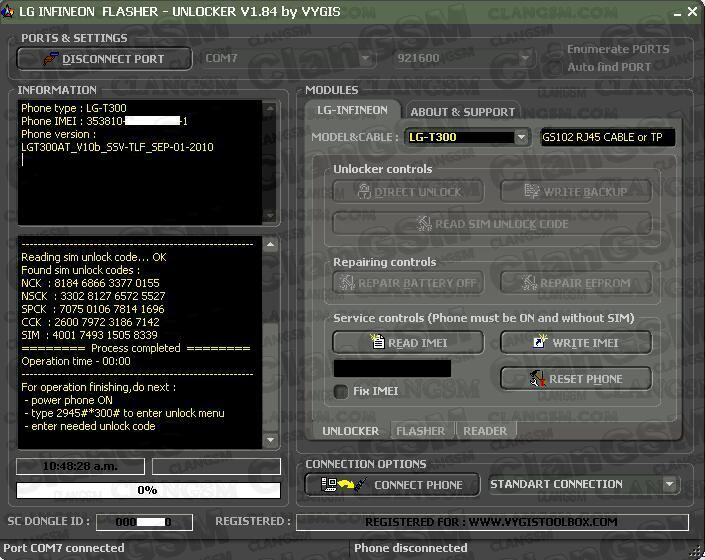This screenshot has width=705, height=560.
Task: Click the WRITE IMEI button
Action: pos(576,342)
